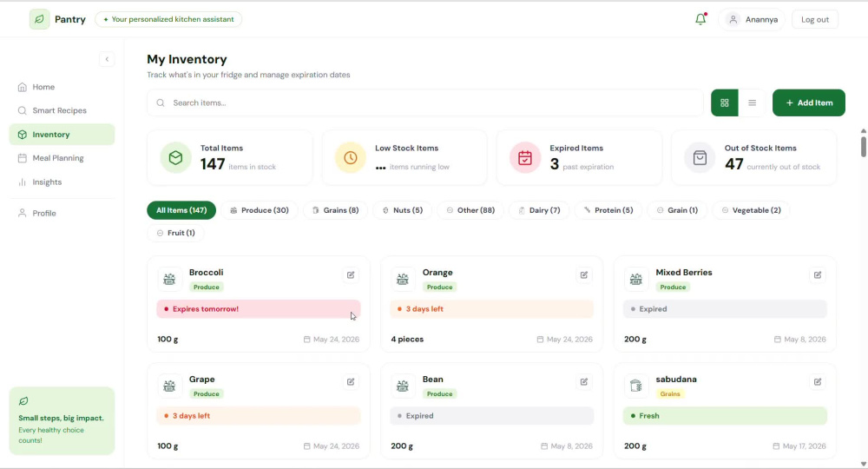Select the All Items (147) filter
Image resolution: width=868 pixels, height=469 pixels.
[x=181, y=210]
